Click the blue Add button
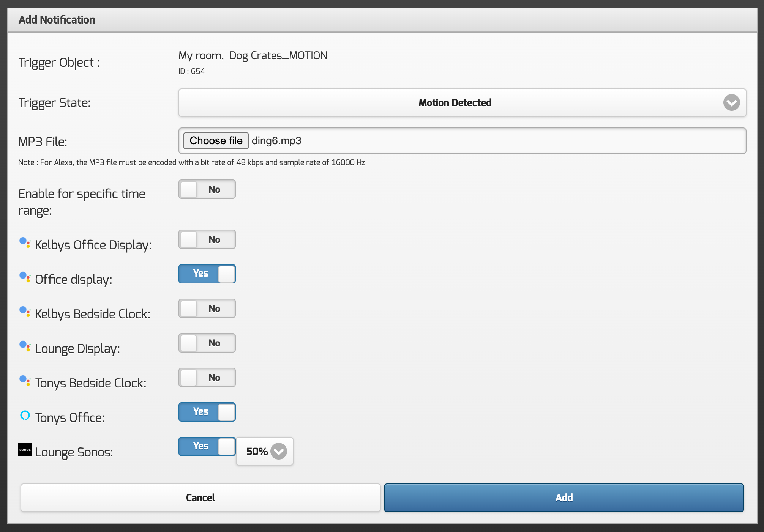The width and height of the screenshot is (764, 532). (x=564, y=498)
